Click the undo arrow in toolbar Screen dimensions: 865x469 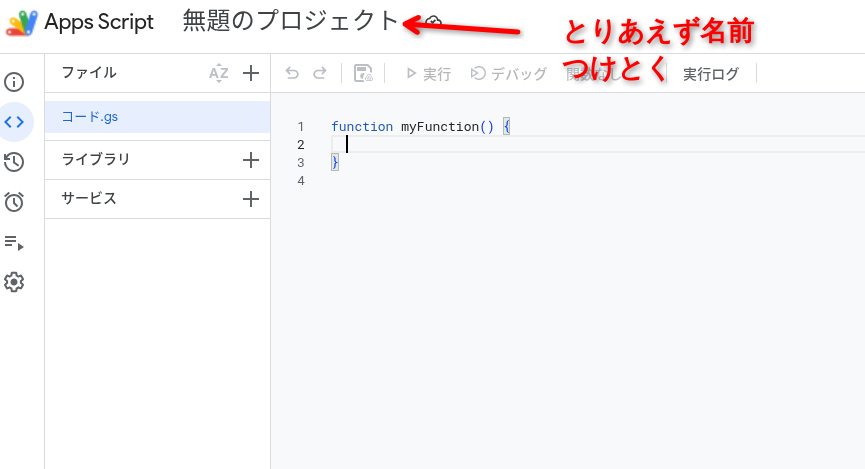292,73
